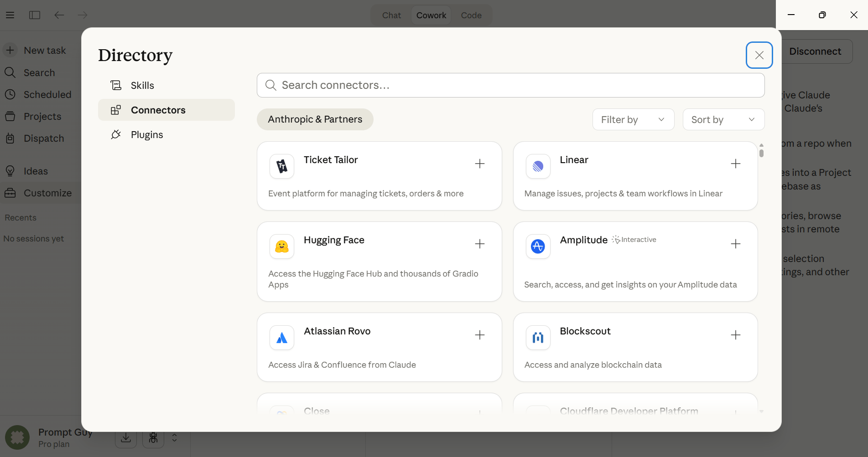Open the Skills section
The width and height of the screenshot is (868, 457).
pyautogui.click(x=166, y=85)
